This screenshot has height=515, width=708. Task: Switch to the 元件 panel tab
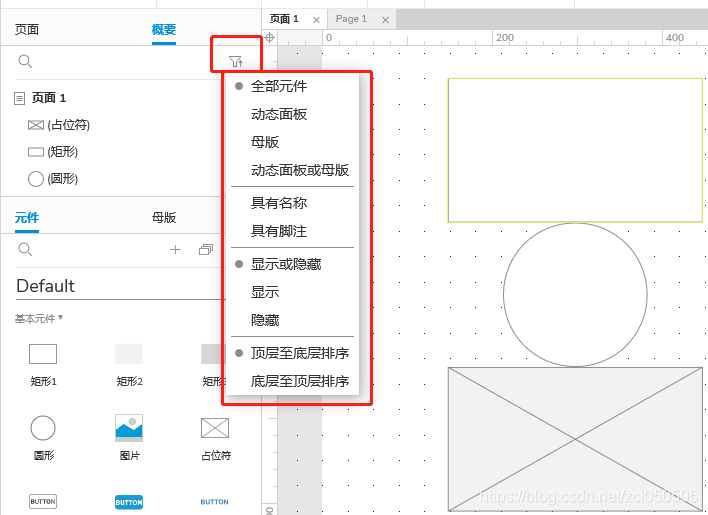[27, 218]
